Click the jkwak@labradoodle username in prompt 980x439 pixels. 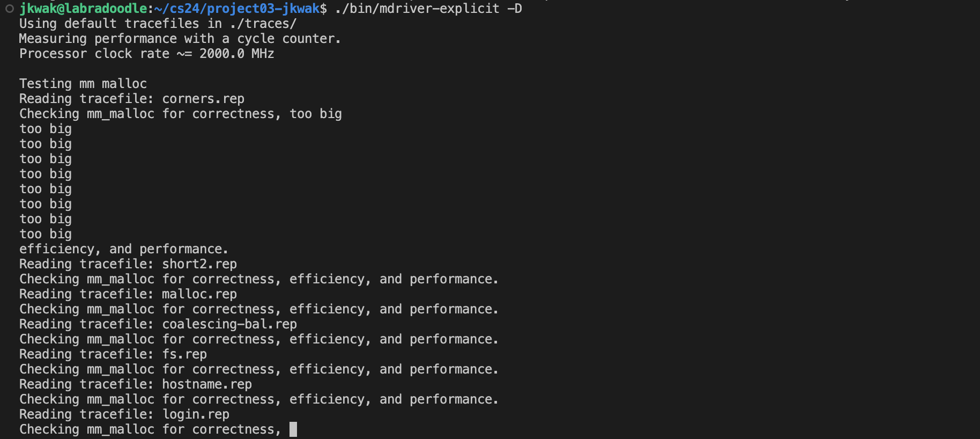tap(83, 9)
